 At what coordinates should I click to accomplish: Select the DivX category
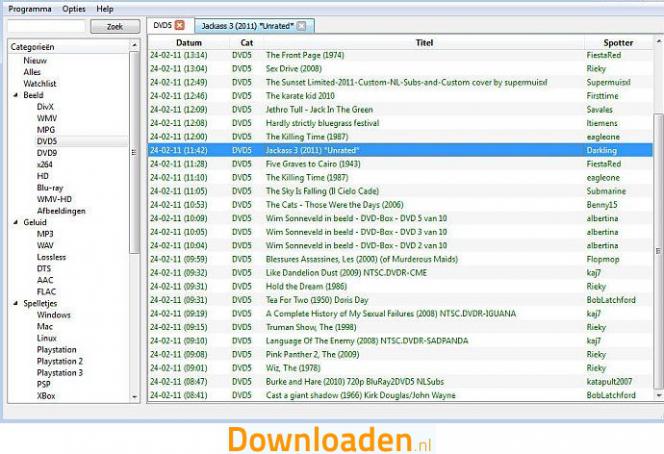[45, 107]
